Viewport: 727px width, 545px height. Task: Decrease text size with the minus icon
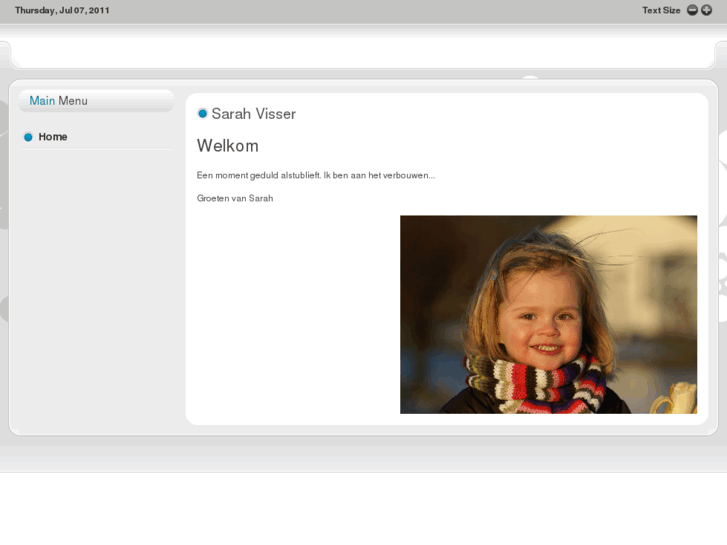point(692,10)
